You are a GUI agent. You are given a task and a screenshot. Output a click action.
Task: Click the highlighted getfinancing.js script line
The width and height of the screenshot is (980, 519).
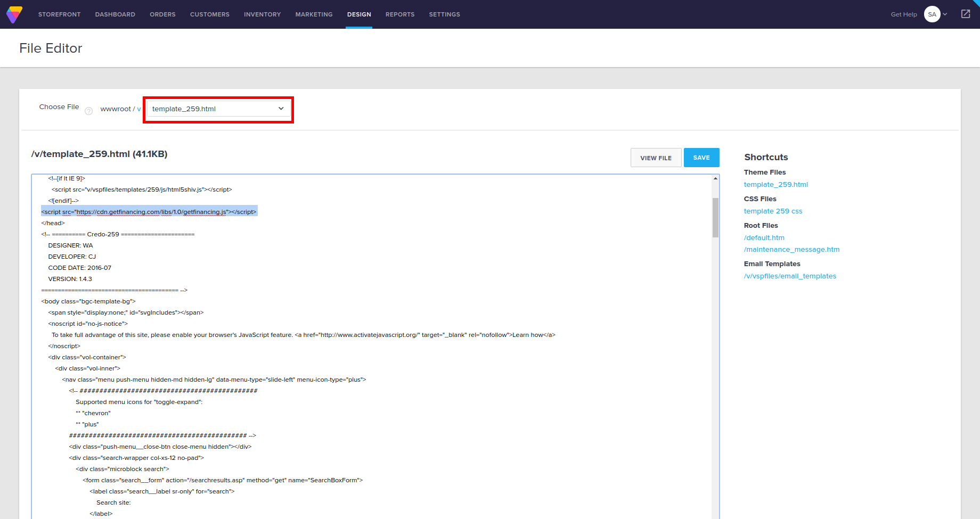149,212
